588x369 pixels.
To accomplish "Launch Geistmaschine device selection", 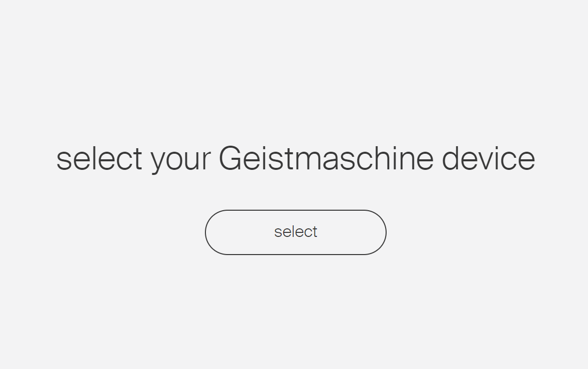I will click(295, 232).
